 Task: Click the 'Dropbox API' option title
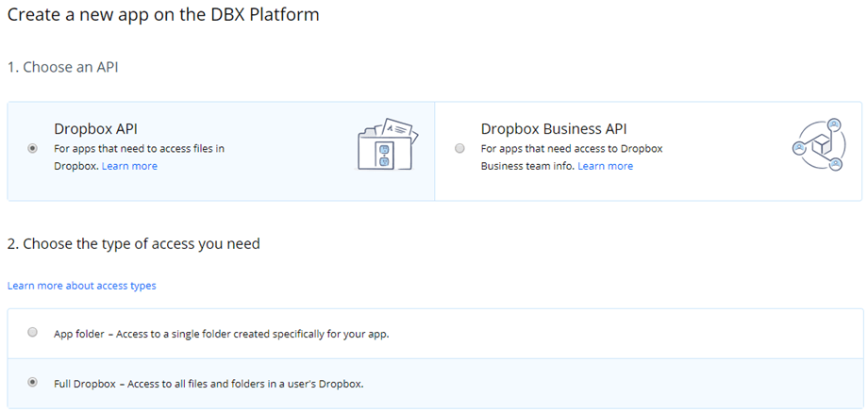pyautogui.click(x=96, y=129)
